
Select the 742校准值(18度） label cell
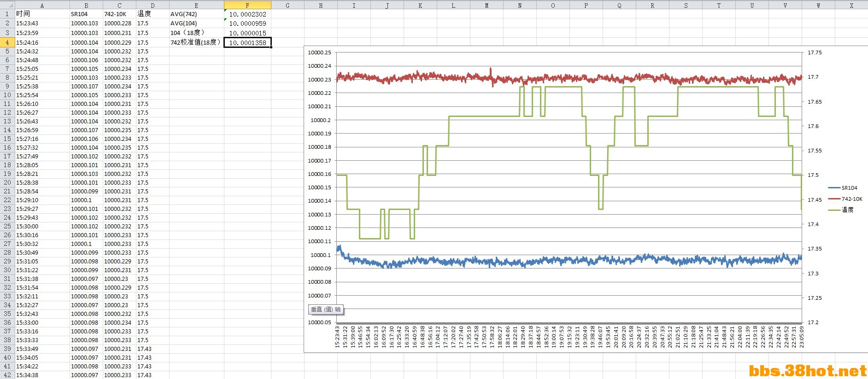point(196,42)
